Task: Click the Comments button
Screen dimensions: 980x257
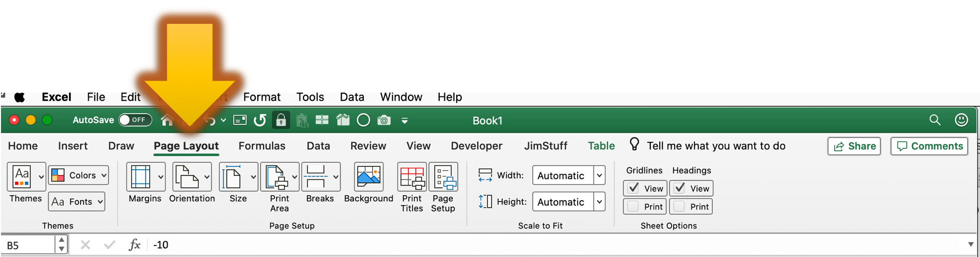Action: click(x=929, y=146)
